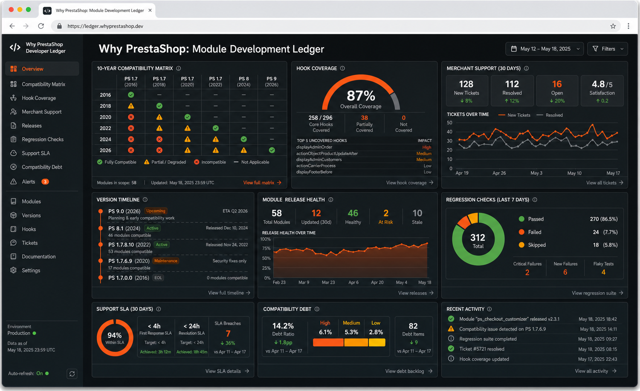This screenshot has width=640, height=391.
Task: Click the Failed legend row
Action: tap(568, 232)
